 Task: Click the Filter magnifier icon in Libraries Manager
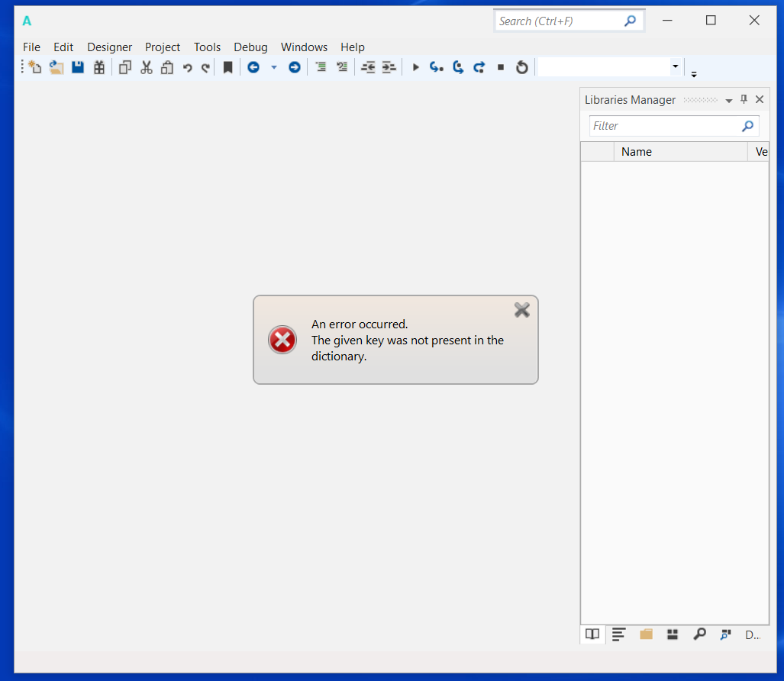pos(747,126)
